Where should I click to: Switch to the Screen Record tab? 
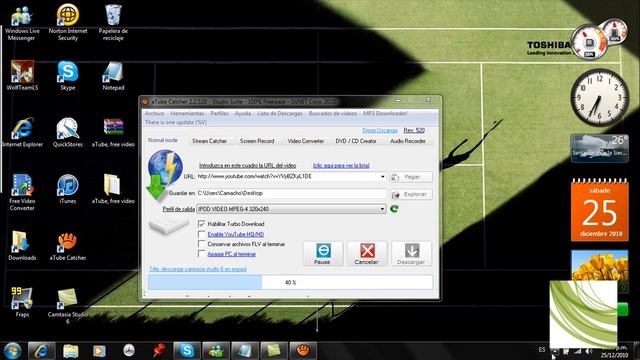257,141
